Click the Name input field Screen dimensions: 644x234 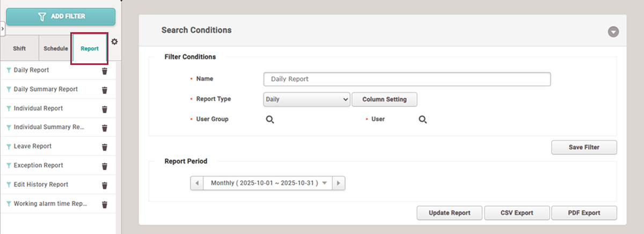407,79
